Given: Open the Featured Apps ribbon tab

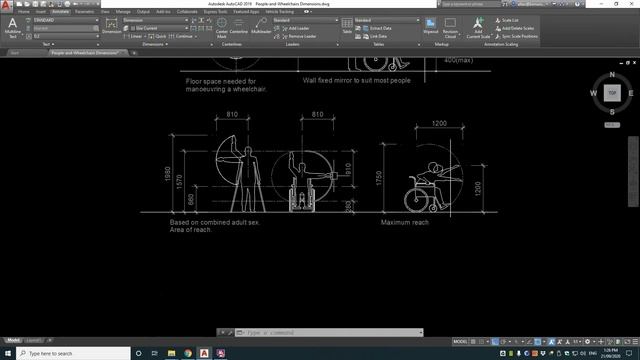Looking at the screenshot, I should (x=246, y=12).
